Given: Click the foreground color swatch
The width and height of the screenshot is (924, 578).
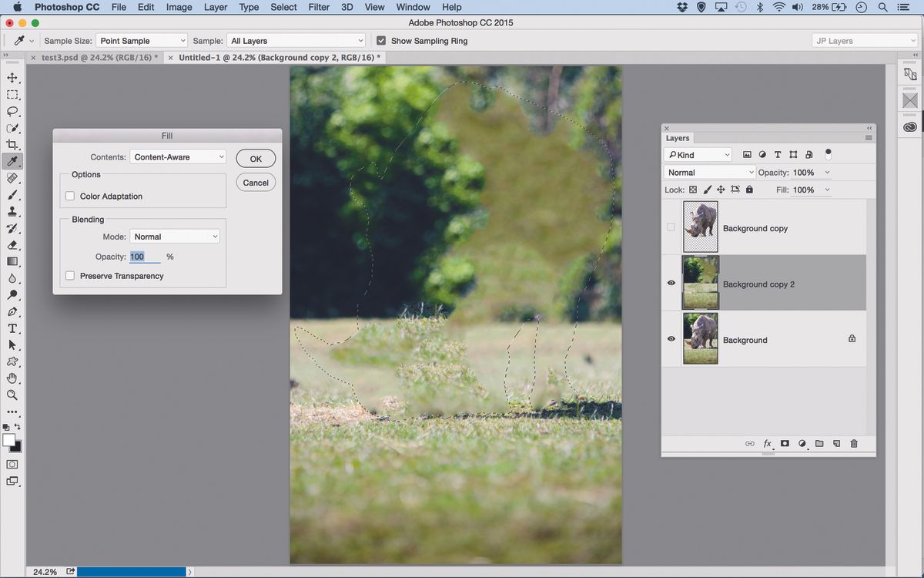Looking at the screenshot, I should [8, 441].
